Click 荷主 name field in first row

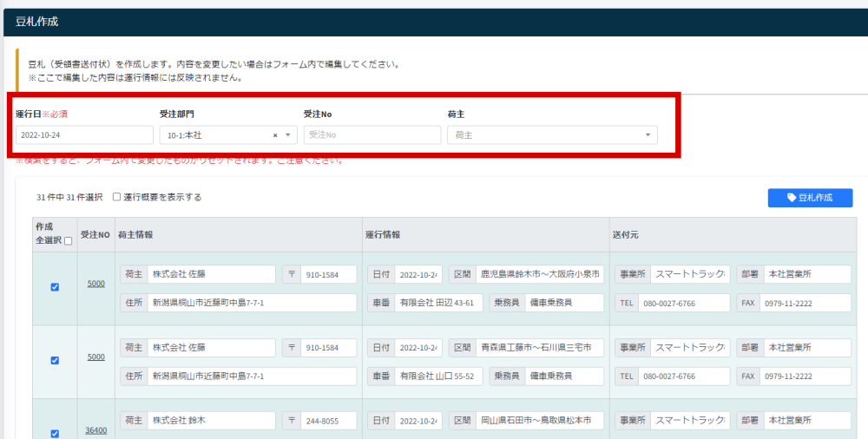[x=211, y=274]
